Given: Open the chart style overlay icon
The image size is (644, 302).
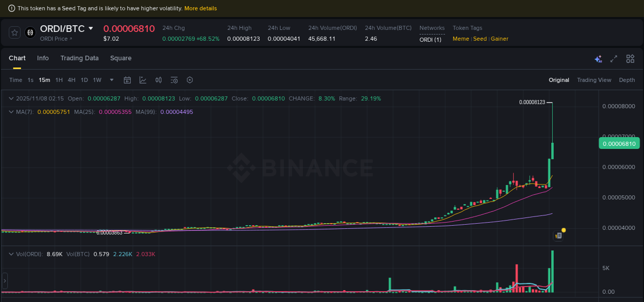Looking at the screenshot, I should (143, 80).
